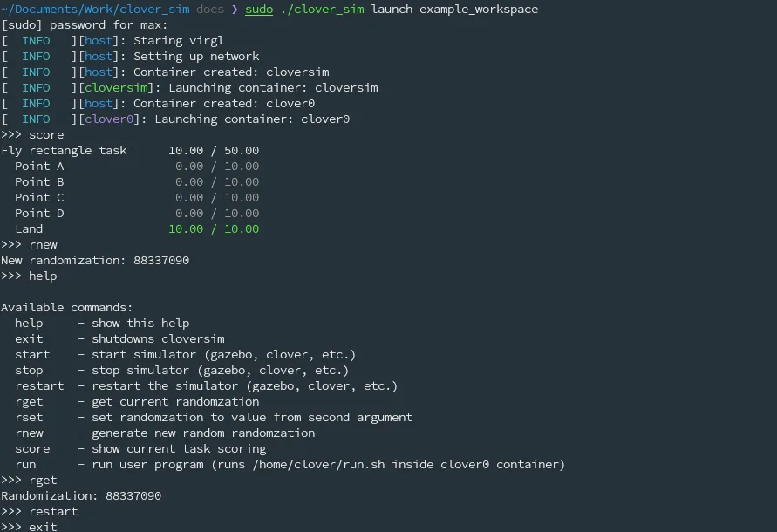Click the start command help entry
This screenshot has width=777, height=532.
coord(185,355)
